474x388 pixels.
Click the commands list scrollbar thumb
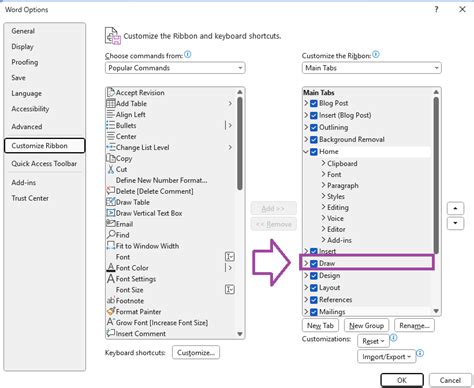point(240,143)
